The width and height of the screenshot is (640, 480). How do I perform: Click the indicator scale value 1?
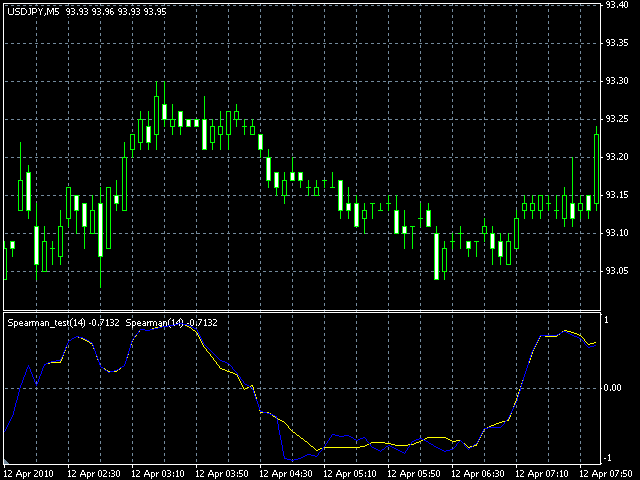606,320
